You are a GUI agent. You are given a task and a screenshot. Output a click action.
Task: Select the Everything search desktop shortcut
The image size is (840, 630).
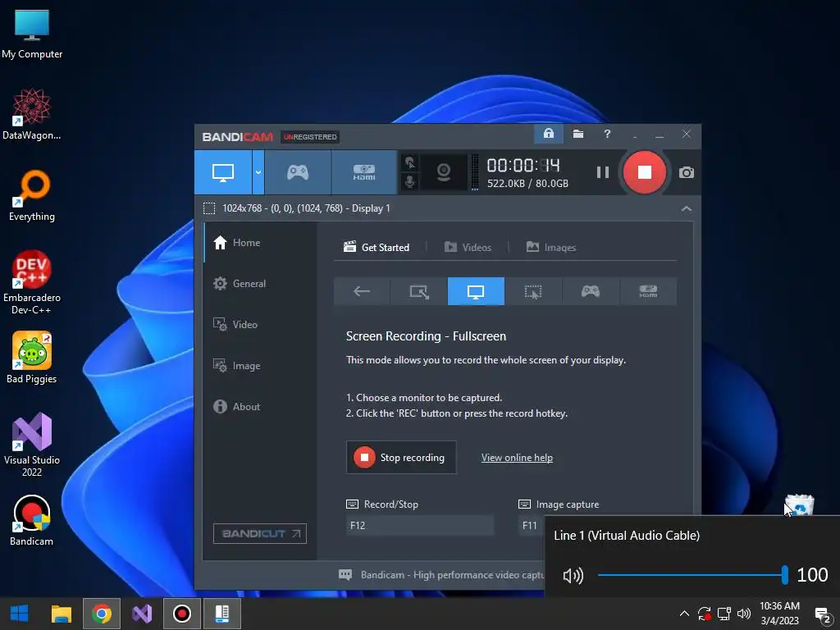32,195
